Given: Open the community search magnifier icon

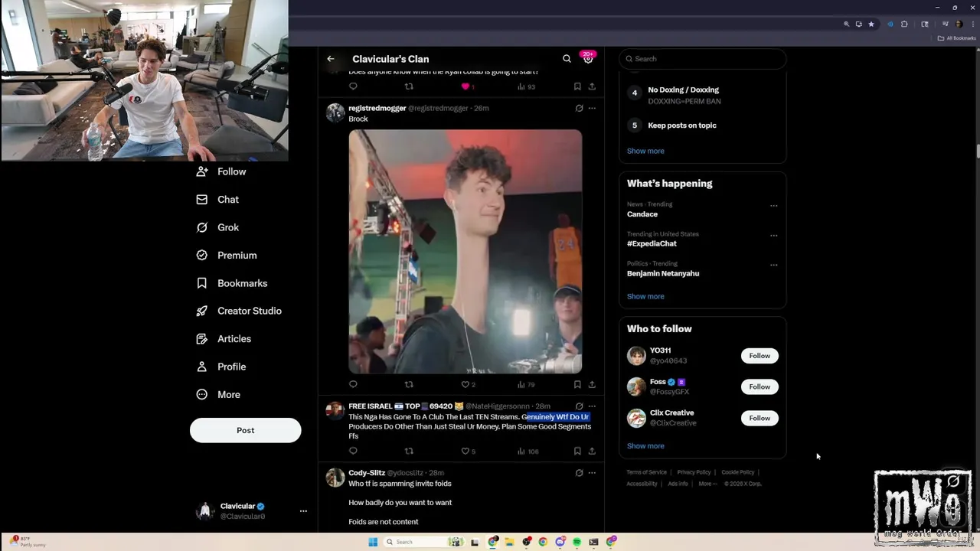Looking at the screenshot, I should pos(567,59).
